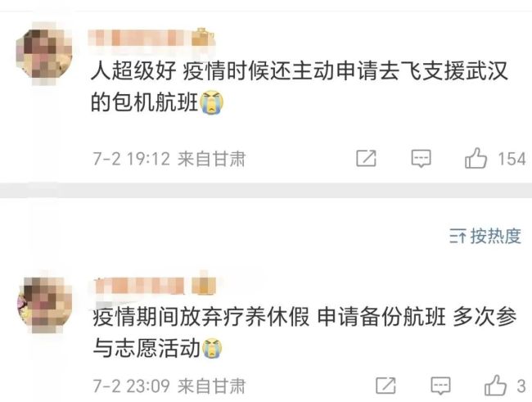The height and width of the screenshot is (402, 532).
Task: Open first commenter's pixelated avatar
Action: pos(43,56)
